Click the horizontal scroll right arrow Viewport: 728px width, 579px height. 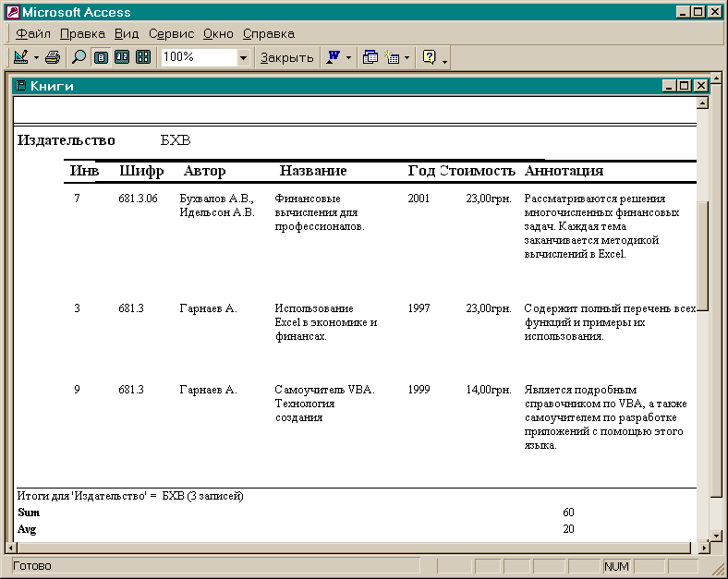704,548
